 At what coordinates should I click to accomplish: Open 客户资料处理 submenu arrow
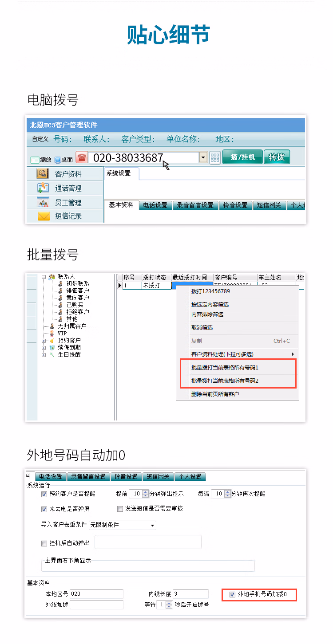(x=293, y=354)
